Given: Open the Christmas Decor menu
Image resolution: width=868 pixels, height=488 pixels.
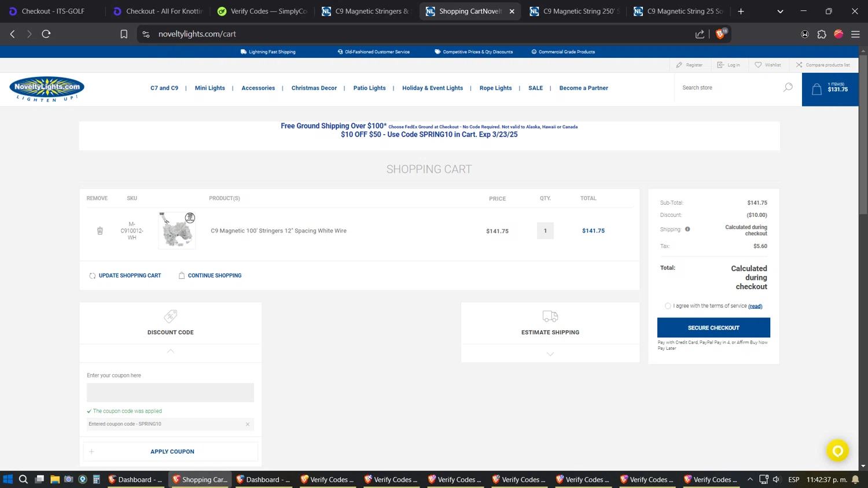Looking at the screenshot, I should pos(314,88).
